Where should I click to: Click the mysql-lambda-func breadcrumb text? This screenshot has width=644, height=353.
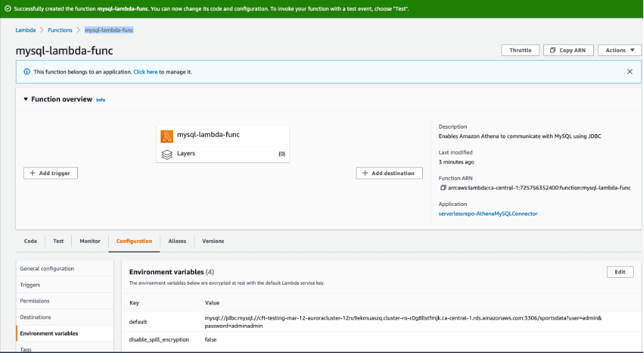[x=109, y=30]
